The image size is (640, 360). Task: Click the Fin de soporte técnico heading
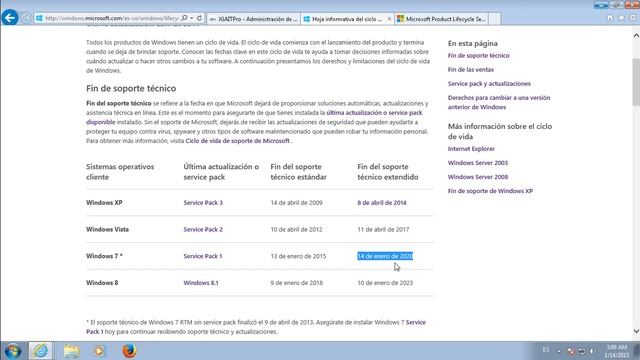pyautogui.click(x=131, y=88)
